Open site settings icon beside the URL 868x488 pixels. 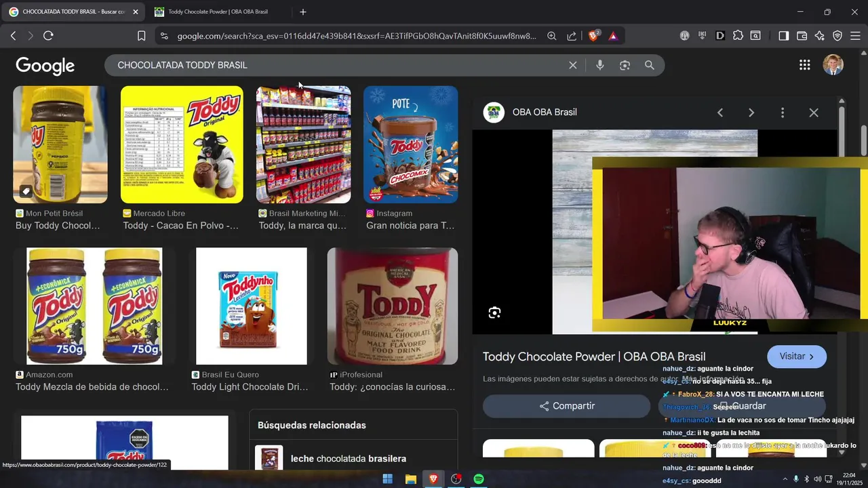pos(163,36)
